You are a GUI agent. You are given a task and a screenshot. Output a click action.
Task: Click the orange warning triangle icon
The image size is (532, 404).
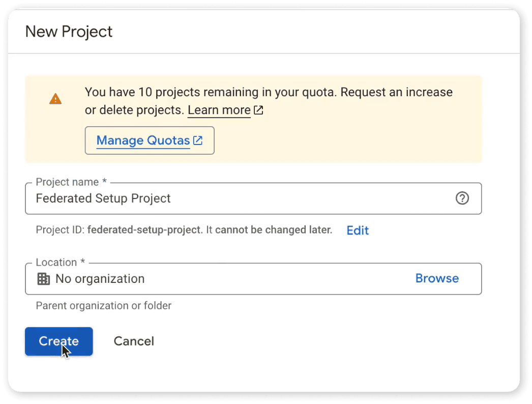click(55, 99)
